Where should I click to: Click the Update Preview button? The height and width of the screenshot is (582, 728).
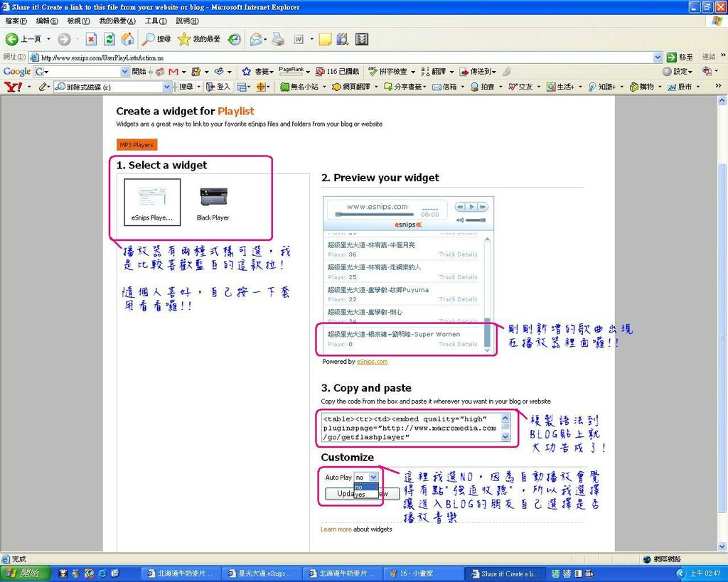(362, 494)
